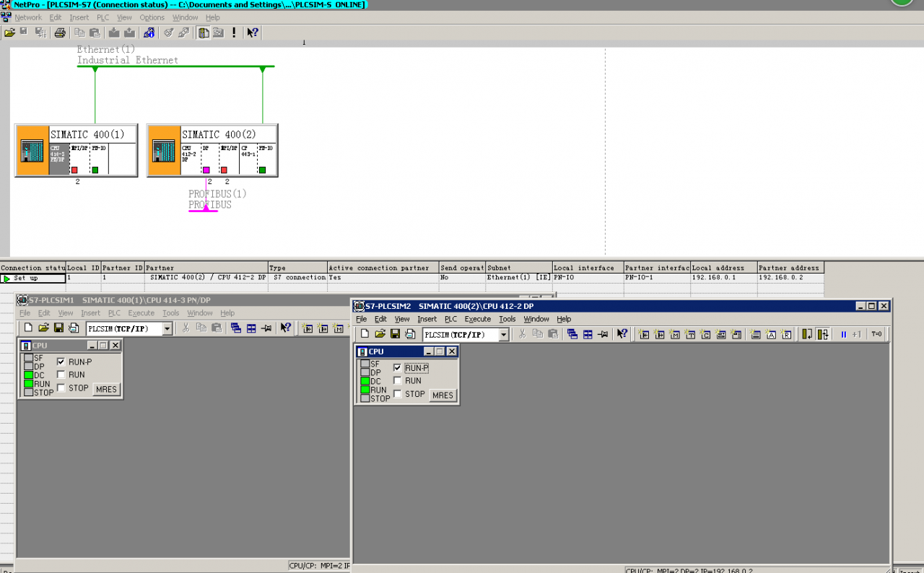Select the S7 connection table cell
Screen dimensions: 924x573
tap(298, 278)
